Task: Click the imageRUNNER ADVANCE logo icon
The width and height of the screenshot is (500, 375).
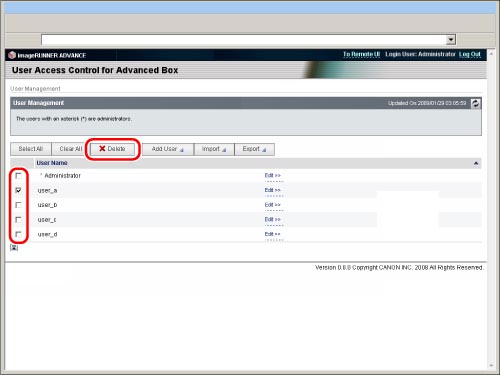Action: coord(12,55)
